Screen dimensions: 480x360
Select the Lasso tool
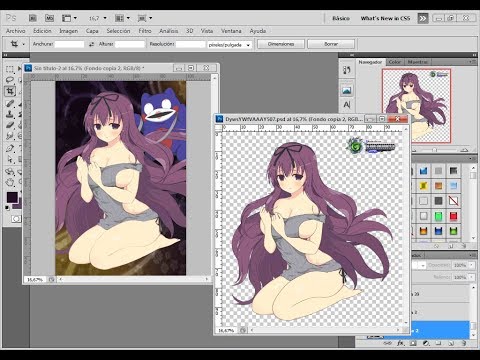(10, 80)
